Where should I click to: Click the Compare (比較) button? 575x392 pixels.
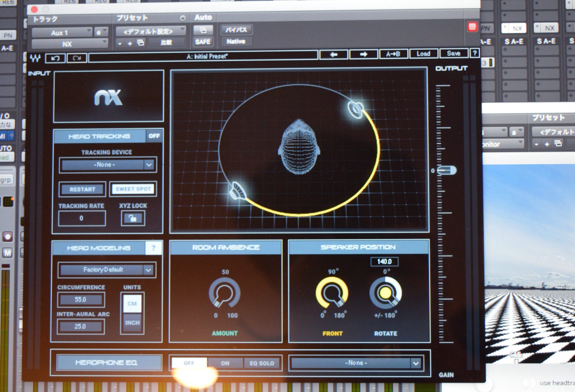pos(166,42)
